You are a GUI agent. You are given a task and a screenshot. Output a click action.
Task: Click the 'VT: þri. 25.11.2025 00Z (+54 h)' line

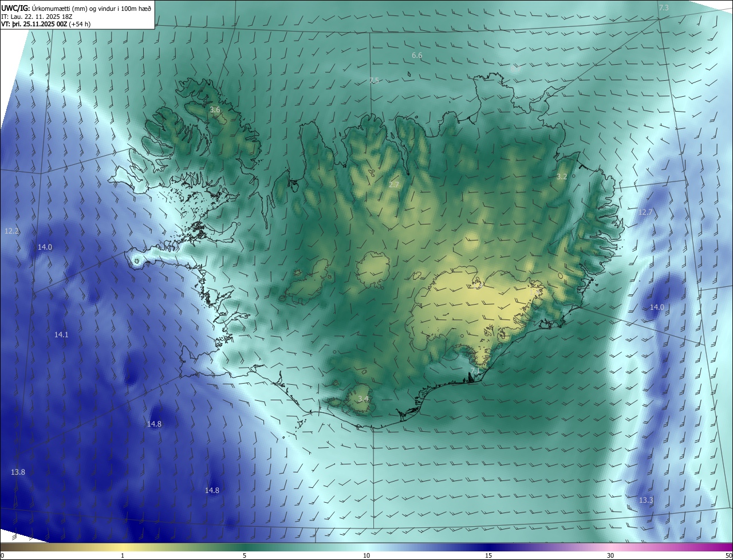[x=46, y=24]
